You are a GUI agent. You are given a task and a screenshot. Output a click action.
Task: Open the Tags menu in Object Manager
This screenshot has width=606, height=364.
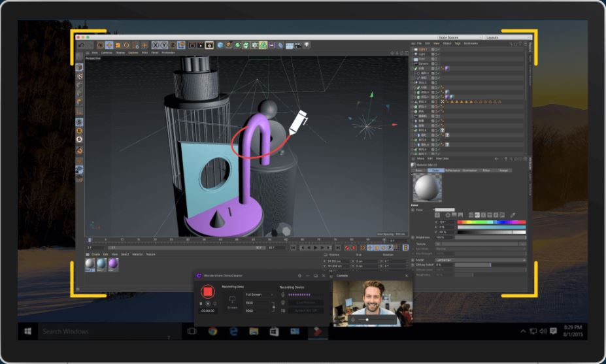point(458,43)
